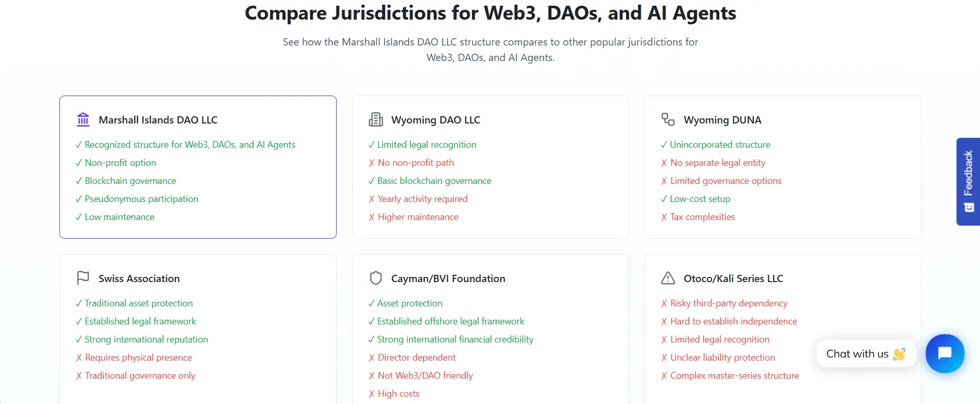The height and width of the screenshot is (404, 980).
Task: Click the smiley icon on Feedback tab
Action: (969, 208)
